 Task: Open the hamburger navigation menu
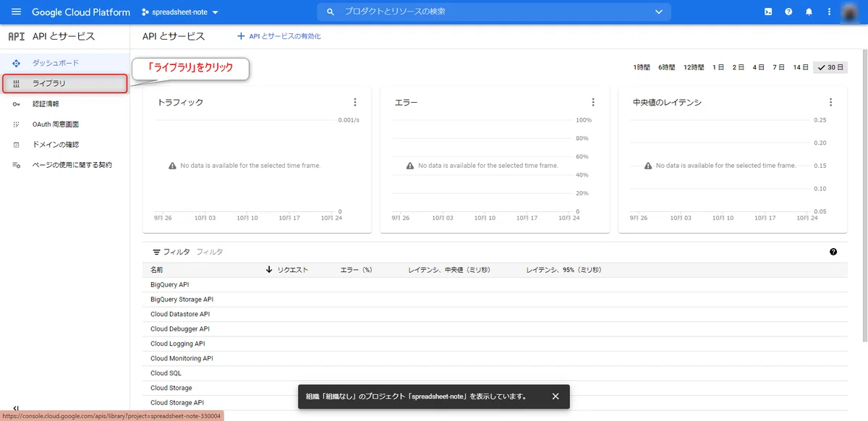click(16, 12)
